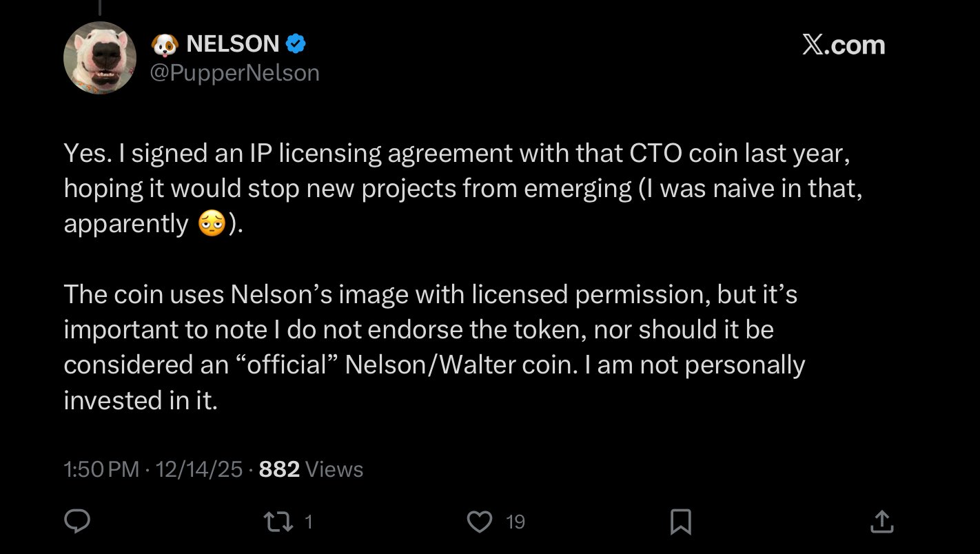Image resolution: width=980 pixels, height=554 pixels.
Task: Bookmark this tweet
Action: (x=681, y=522)
